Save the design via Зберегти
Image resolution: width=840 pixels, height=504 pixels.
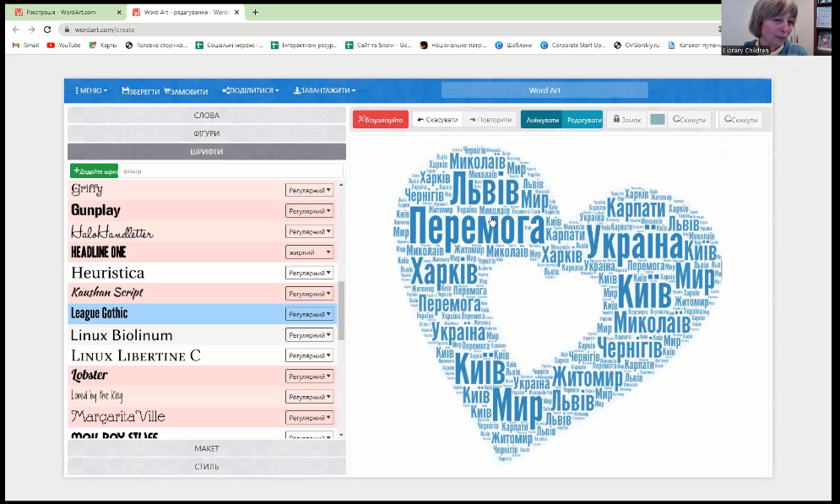click(140, 91)
